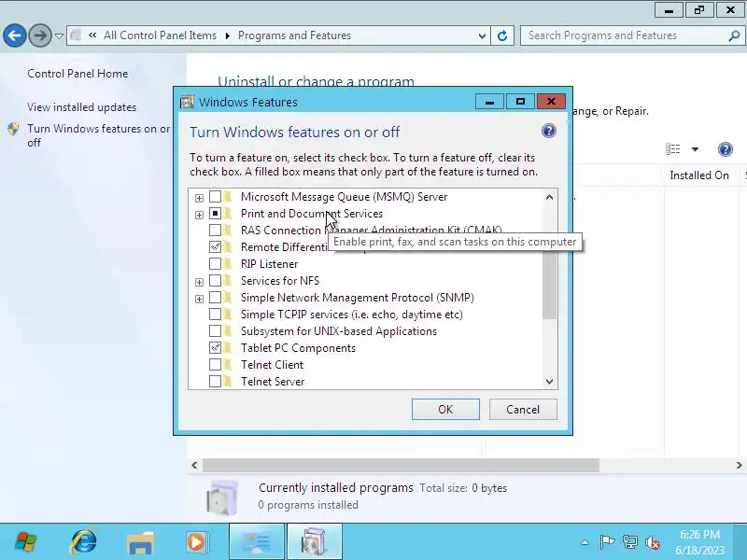Check RAS Connection Manager Administration Kit box
The height and width of the screenshot is (560, 747).
(x=216, y=231)
